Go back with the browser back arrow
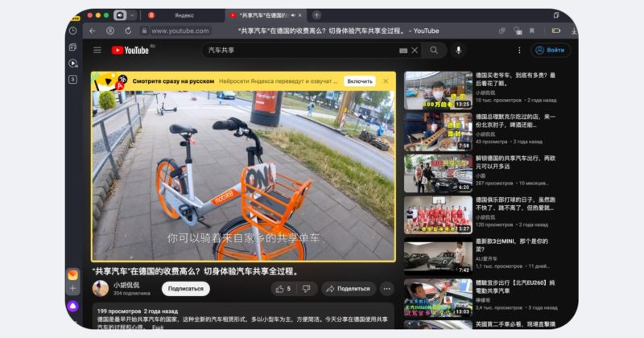 (92, 31)
